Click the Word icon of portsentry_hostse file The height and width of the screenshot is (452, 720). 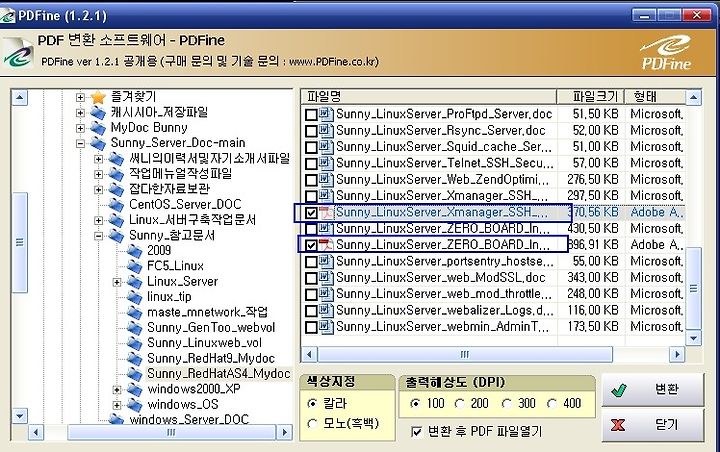point(326,261)
